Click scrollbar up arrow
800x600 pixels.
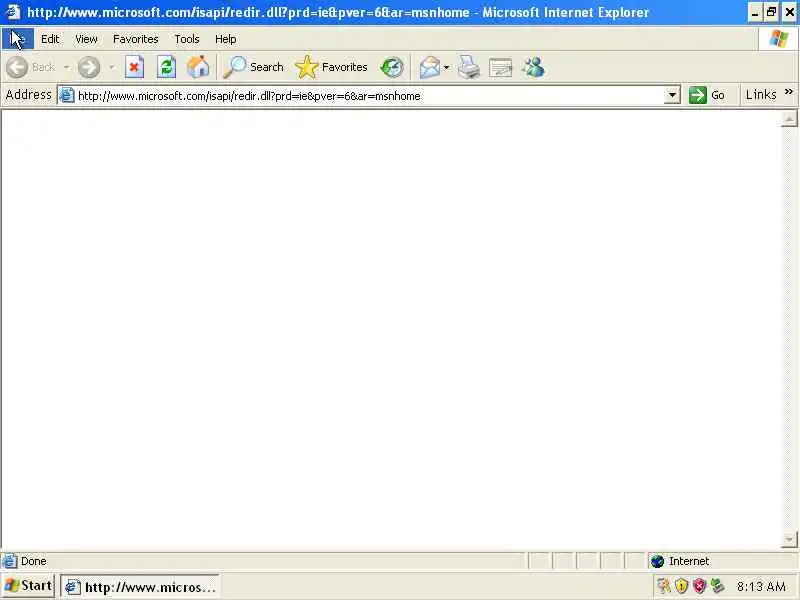[x=789, y=119]
